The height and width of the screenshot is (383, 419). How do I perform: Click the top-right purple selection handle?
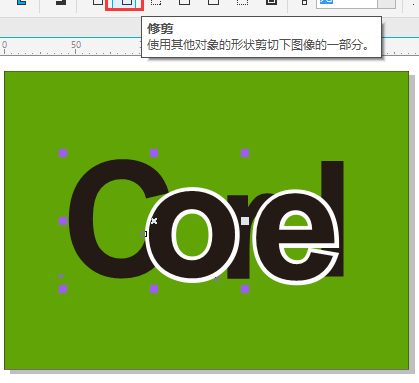click(245, 153)
